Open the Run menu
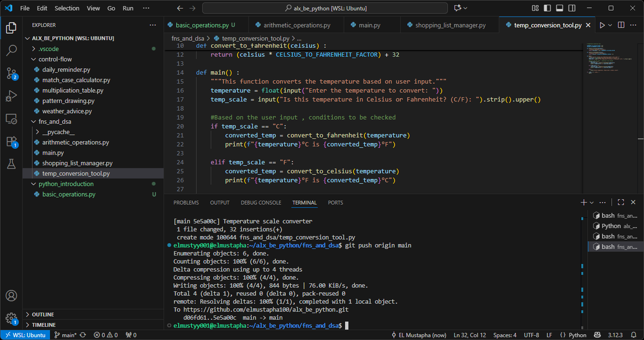The image size is (644, 340). pyautogui.click(x=128, y=8)
